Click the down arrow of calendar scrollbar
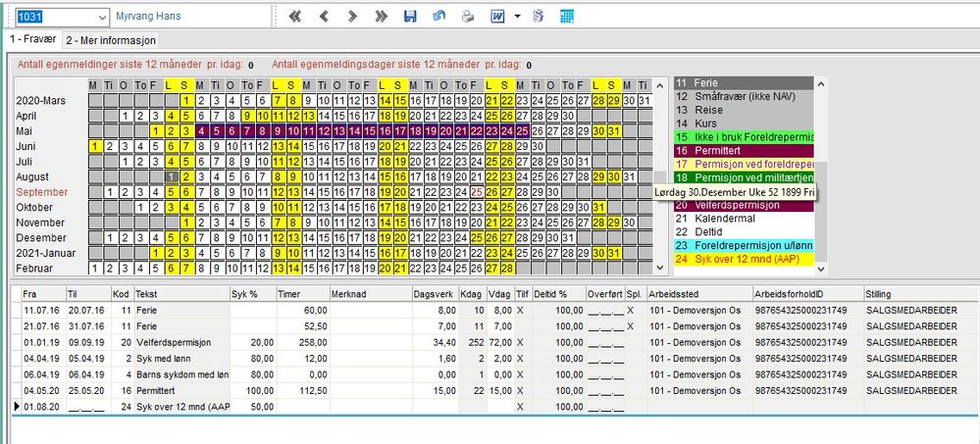This screenshot has height=444, width=980. pos(660,268)
